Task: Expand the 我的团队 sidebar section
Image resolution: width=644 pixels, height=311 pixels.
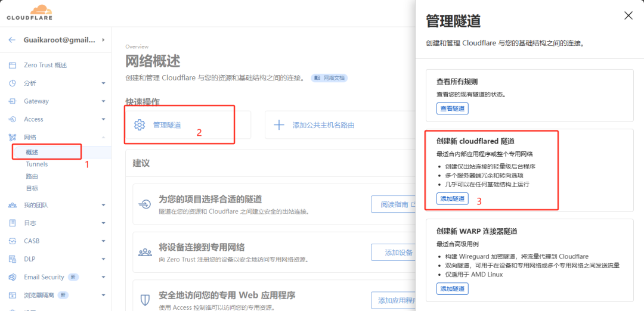Action: tap(103, 205)
